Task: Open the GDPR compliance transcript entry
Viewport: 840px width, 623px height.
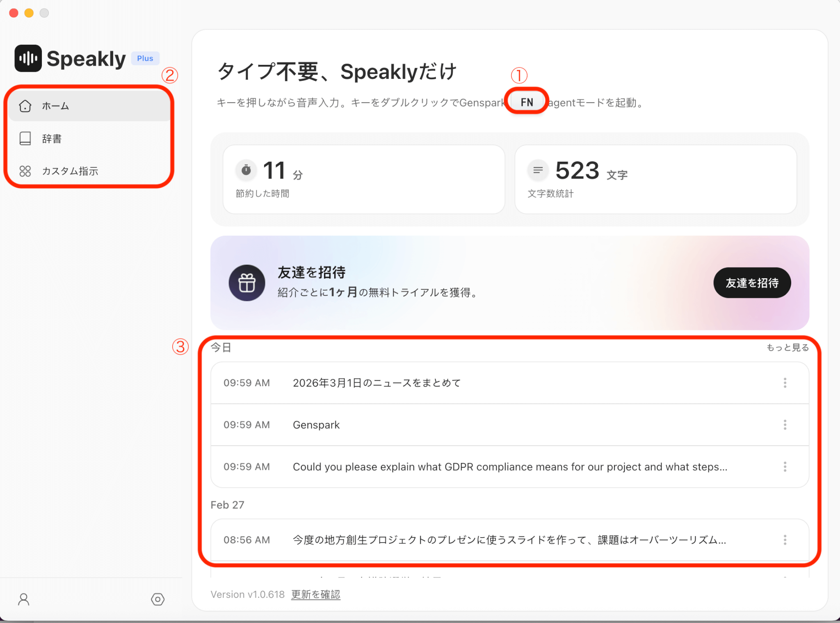Action: pos(509,467)
